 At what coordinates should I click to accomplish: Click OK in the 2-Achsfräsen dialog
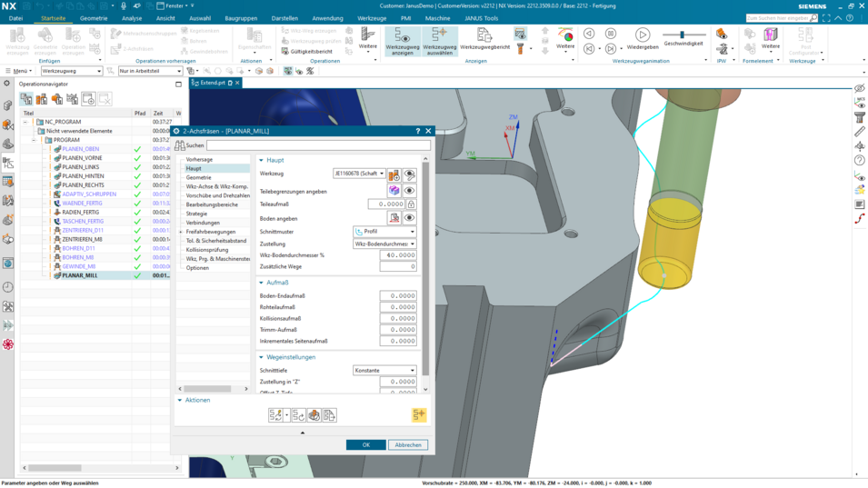[x=366, y=445]
